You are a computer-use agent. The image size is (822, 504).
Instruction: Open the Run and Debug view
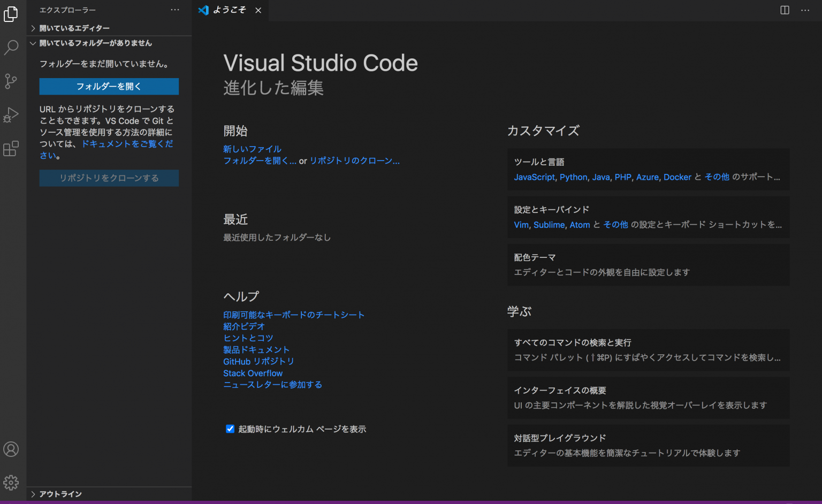click(x=11, y=115)
